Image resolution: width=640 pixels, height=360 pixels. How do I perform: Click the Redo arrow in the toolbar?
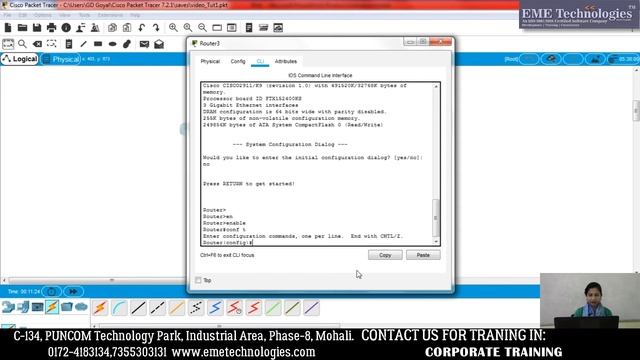coord(156,28)
